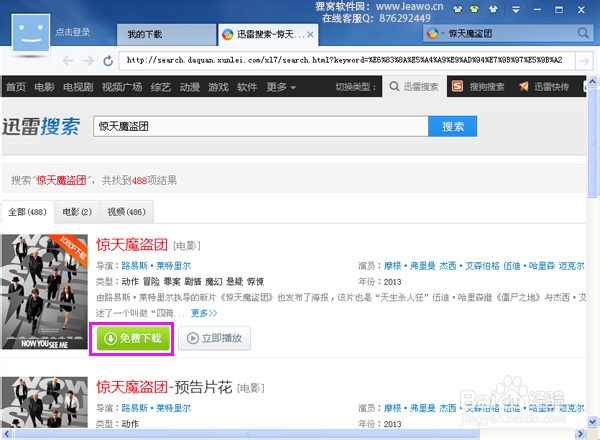Open the 动漫 nav item
Screen dimensions: 600x440
190,87
